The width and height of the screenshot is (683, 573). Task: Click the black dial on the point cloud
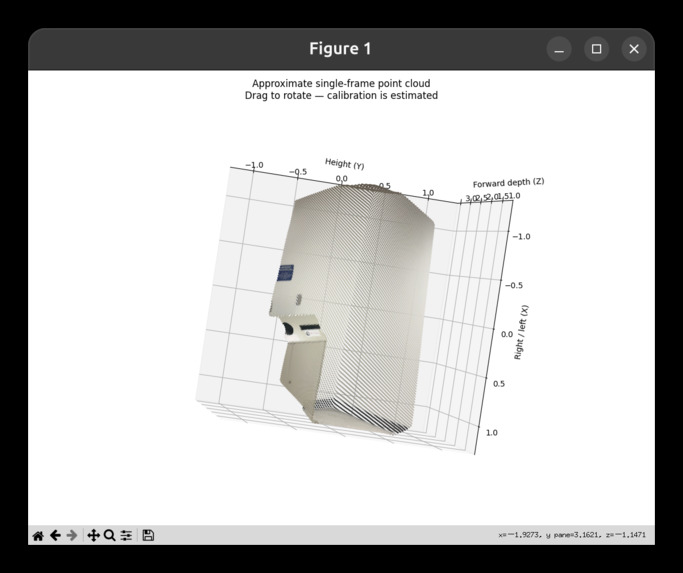288,329
